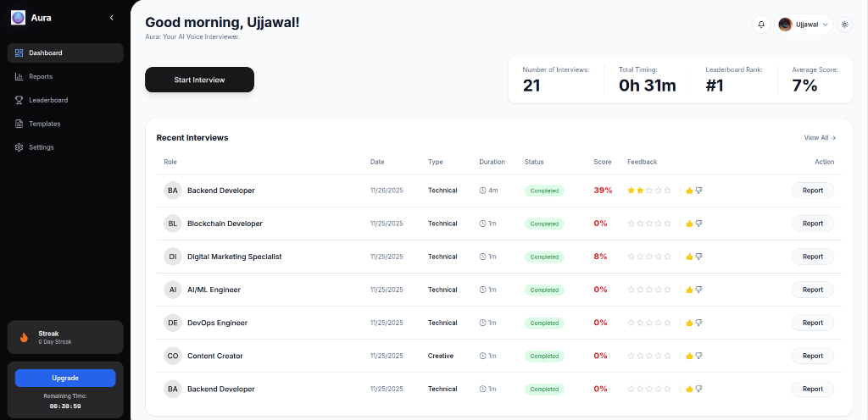Click the Dashboard grid icon in the sidebar
Screen dimensions: 868x420
[x=19, y=52]
